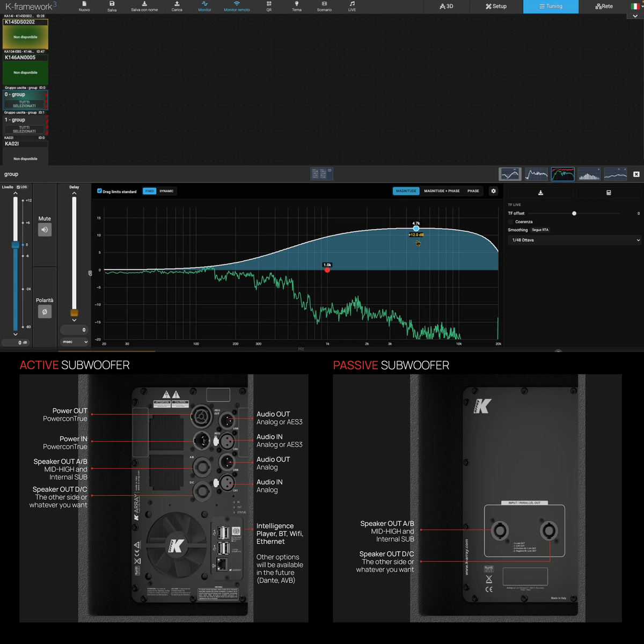Toggle Drag limits standard checkbox
This screenshot has width=644, height=644.
(100, 191)
